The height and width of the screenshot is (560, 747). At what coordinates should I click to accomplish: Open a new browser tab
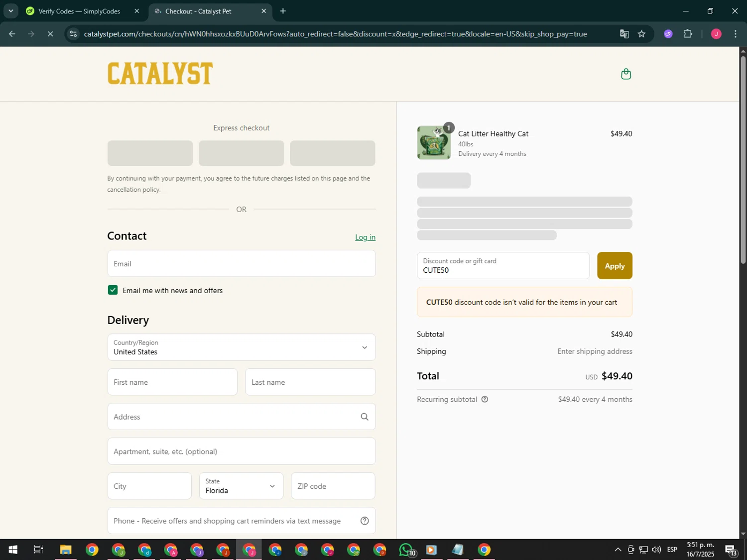(283, 11)
